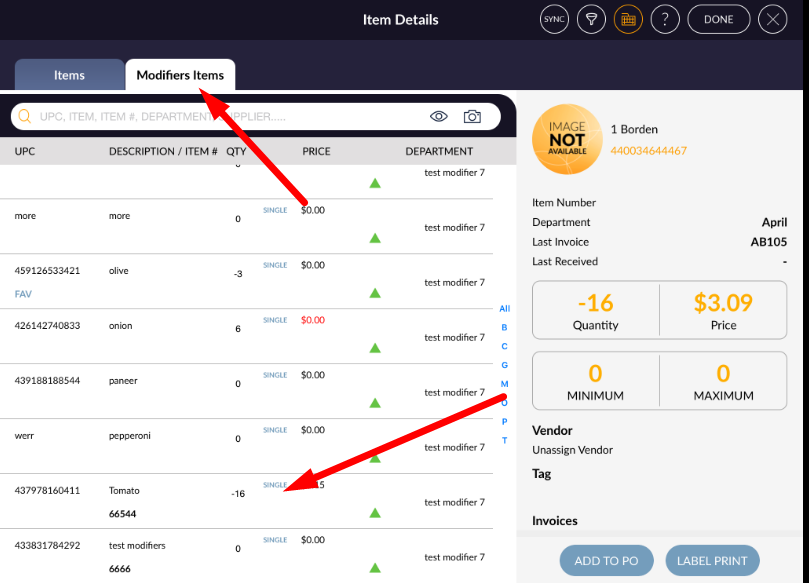The height and width of the screenshot is (583, 809).
Task: Open help via question mark icon
Action: (x=665, y=19)
